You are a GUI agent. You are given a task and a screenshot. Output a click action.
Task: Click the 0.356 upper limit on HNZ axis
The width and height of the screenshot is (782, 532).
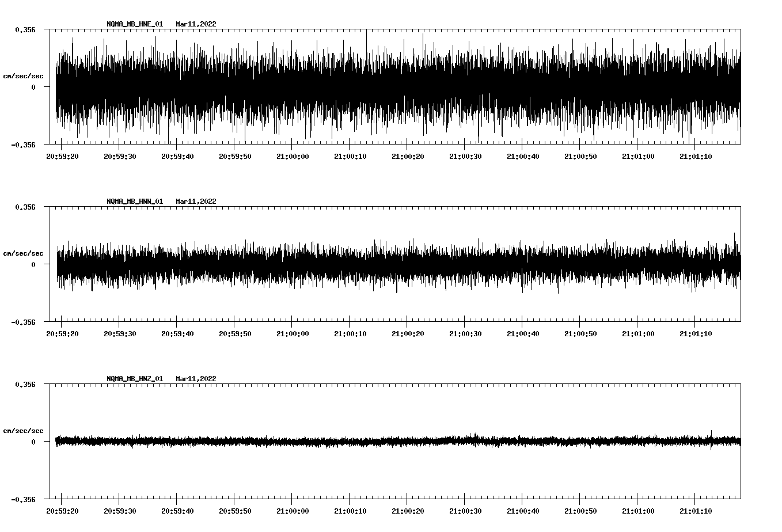tap(25, 384)
